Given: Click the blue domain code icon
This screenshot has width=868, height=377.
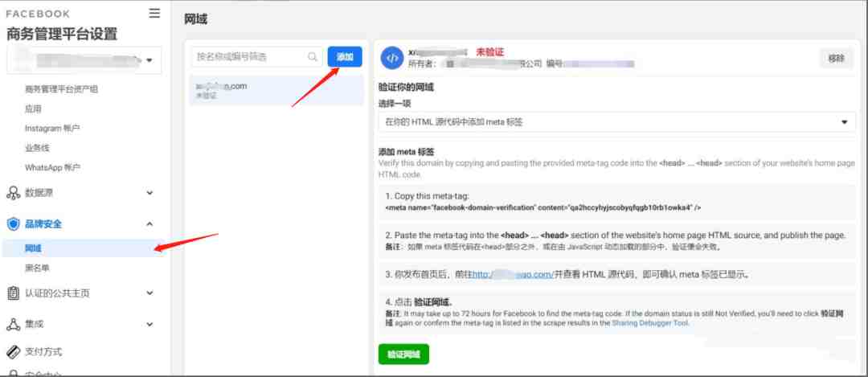Looking at the screenshot, I should tap(392, 58).
